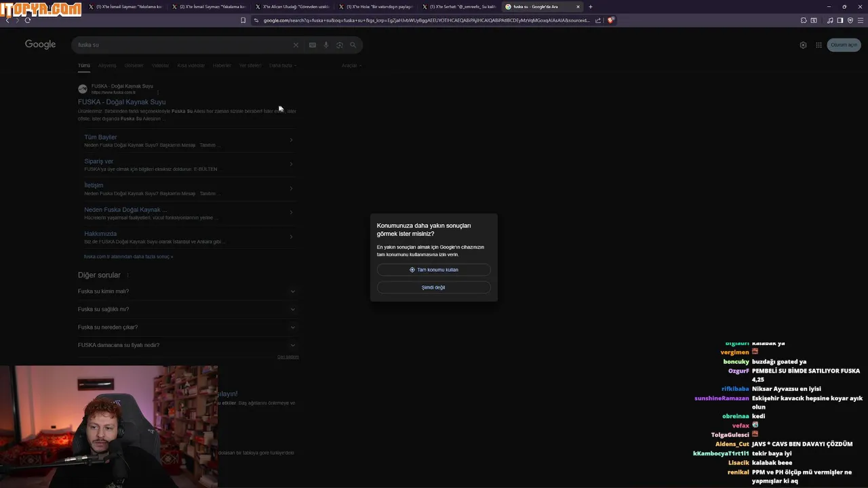Image resolution: width=868 pixels, height=488 pixels.
Task: Switch to the 'X'te İsmail Saymaz' first tab
Action: [x=126, y=7]
